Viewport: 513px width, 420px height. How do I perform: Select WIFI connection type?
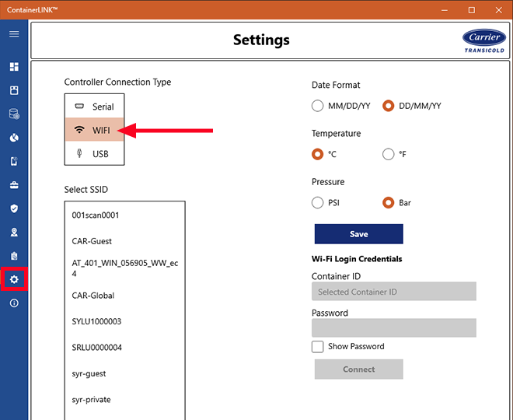coord(94,130)
